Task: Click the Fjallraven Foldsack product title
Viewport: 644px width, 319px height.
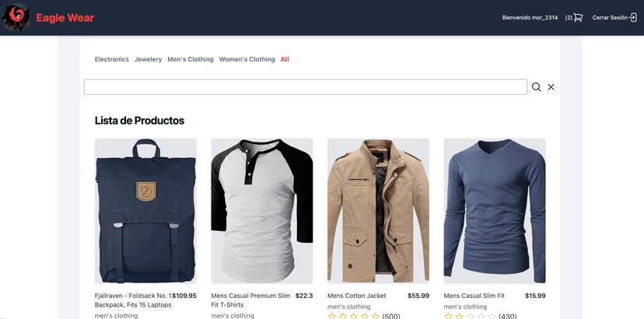Action: (x=133, y=300)
